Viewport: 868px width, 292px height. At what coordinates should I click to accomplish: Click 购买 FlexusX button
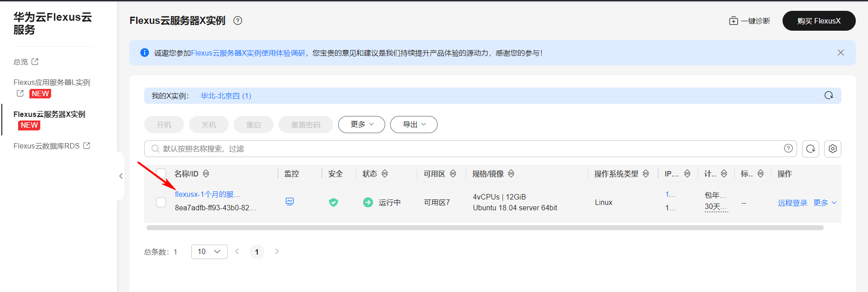818,21
